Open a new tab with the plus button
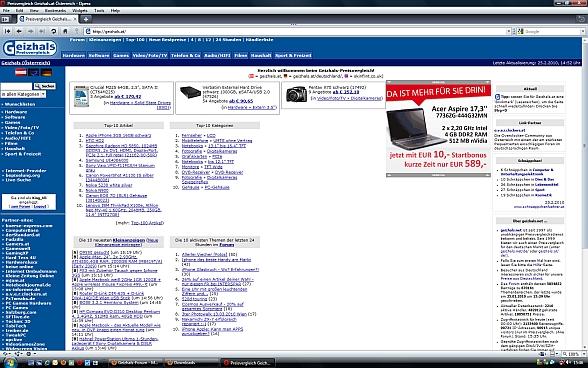This screenshot has height=368, width=588. [x=86, y=19]
